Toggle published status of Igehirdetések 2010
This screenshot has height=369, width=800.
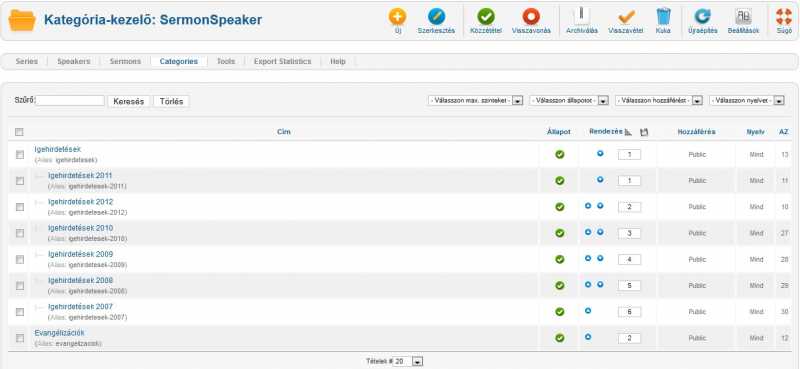pos(560,233)
